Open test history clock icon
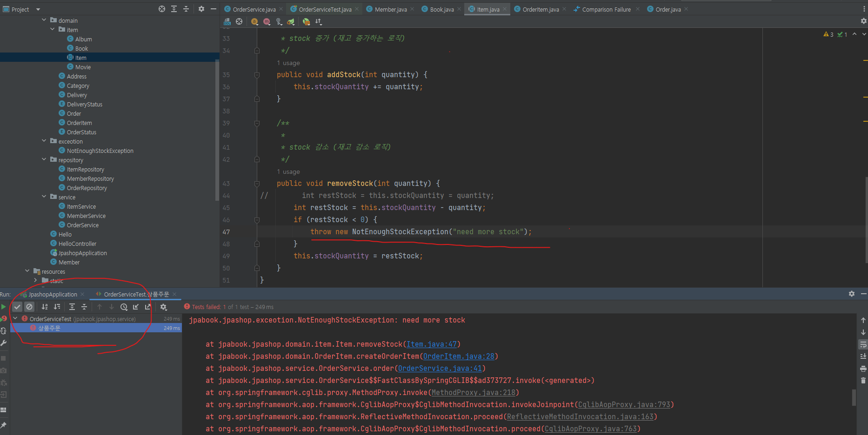The image size is (868, 435). pyautogui.click(x=124, y=307)
